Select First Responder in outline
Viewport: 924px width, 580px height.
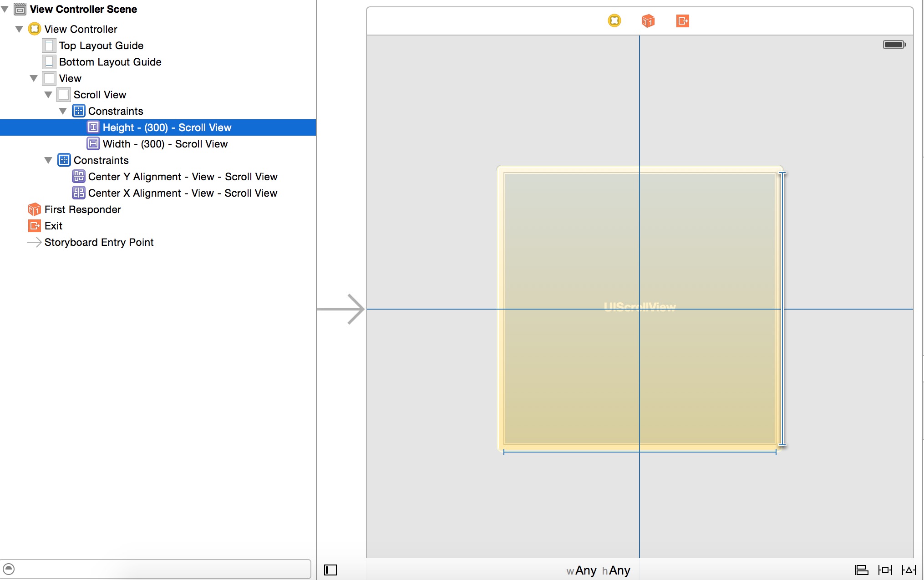point(158,209)
